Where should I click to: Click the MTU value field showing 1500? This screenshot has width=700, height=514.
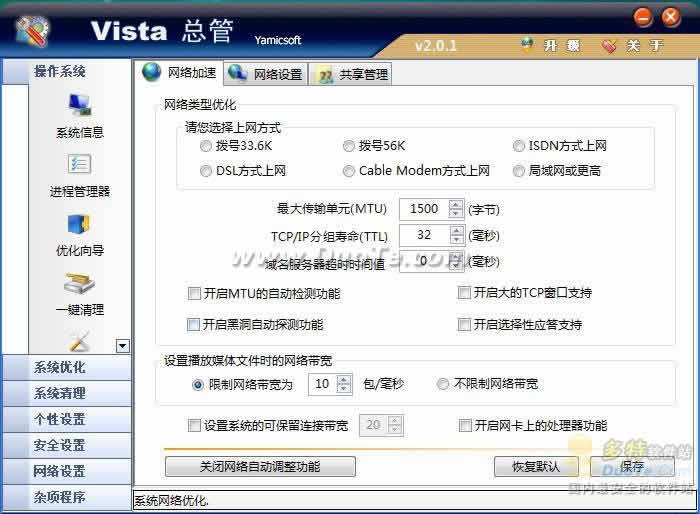tap(424, 209)
